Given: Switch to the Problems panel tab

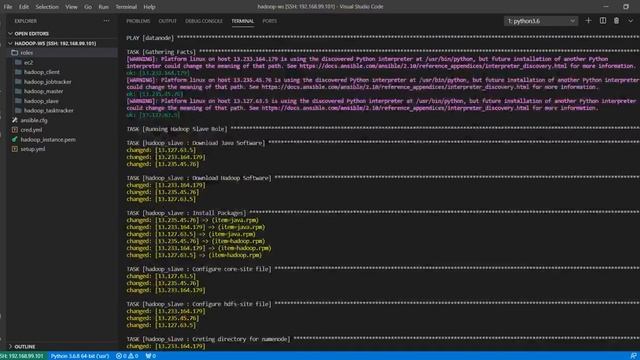Looking at the screenshot, I should click(138, 21).
